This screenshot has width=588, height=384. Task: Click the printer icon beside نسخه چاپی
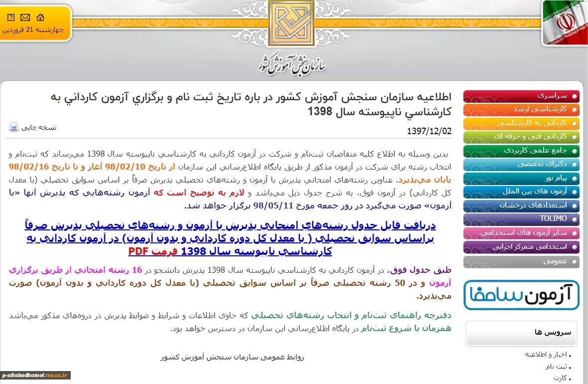coord(14,128)
